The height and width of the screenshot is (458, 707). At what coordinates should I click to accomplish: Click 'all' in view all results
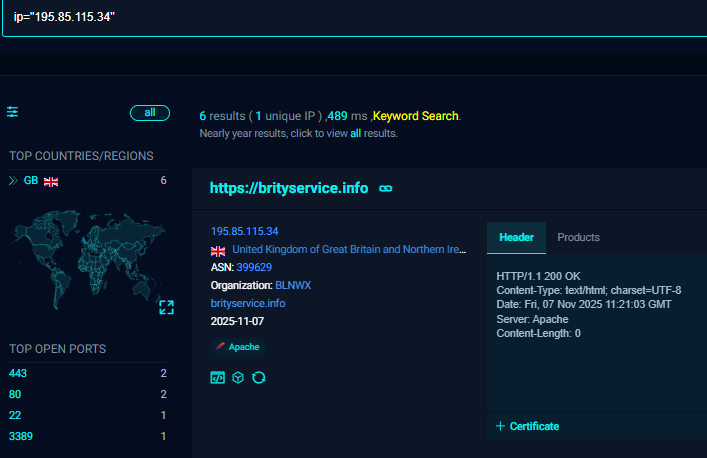point(356,133)
